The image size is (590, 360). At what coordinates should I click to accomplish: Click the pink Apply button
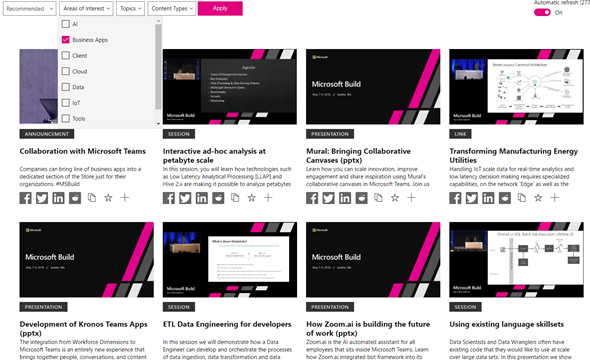point(220,8)
